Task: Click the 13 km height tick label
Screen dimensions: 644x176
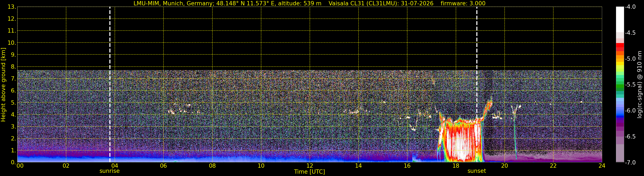Action: click(x=11, y=7)
